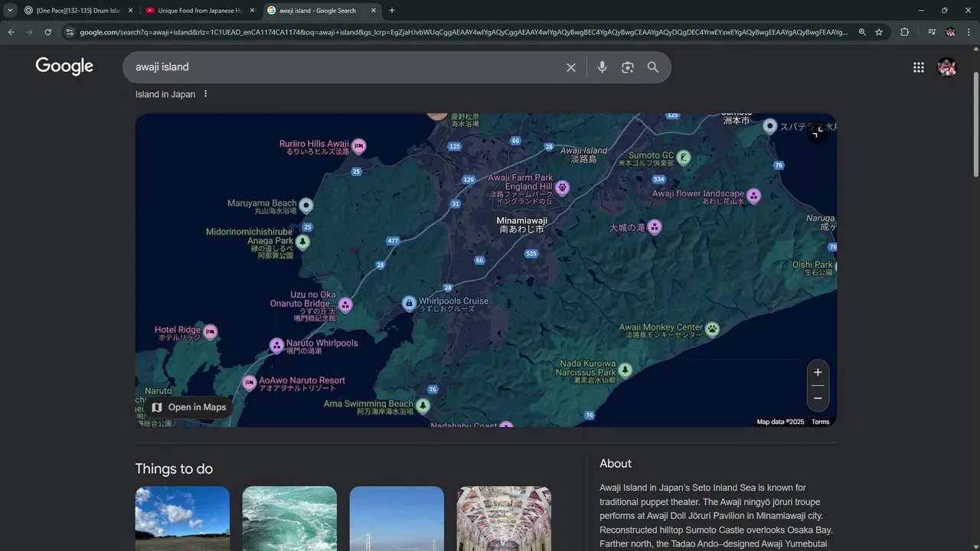980x551 pixels.
Task: Open the first Things to do thumbnail
Action: pos(182,519)
